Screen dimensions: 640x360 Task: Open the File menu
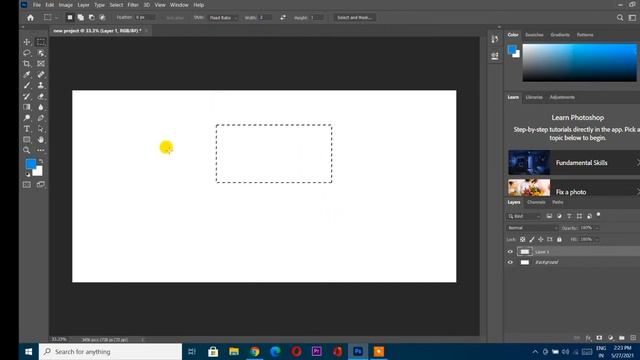37,5
